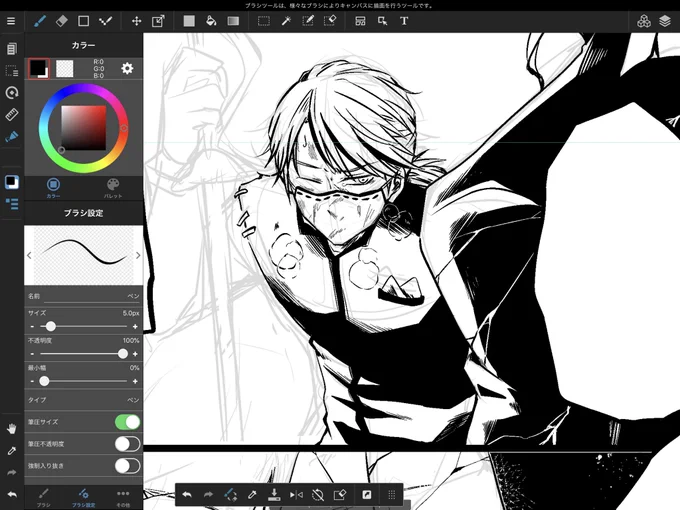Enable the 筆圧不透明度 pressure opacity toggle

[x=128, y=444]
